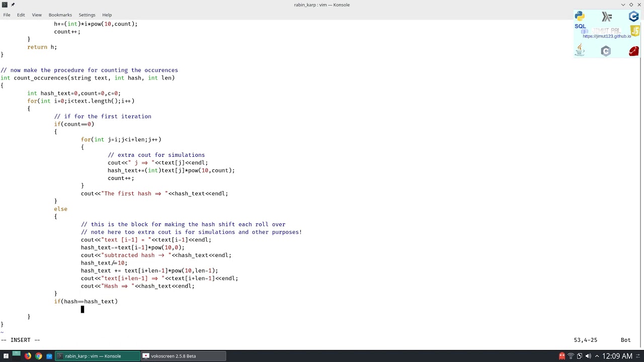Click the 'int count_occurences' function signature
This screenshot has height=362, width=644.
click(88, 78)
